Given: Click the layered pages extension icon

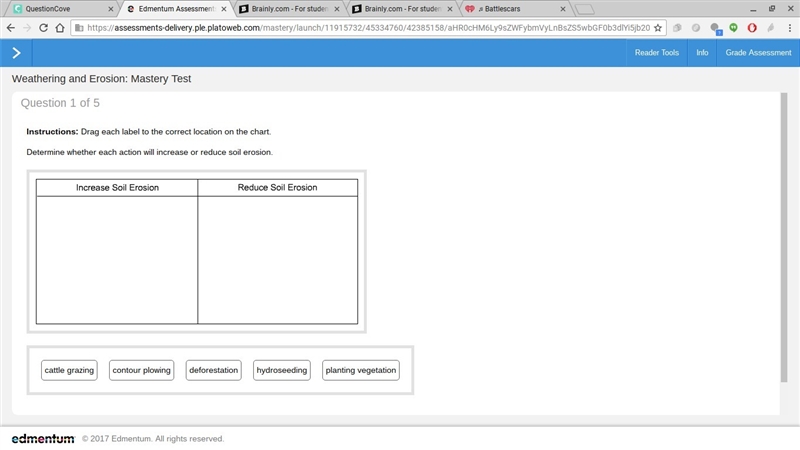Looking at the screenshot, I should pyautogui.click(x=677, y=28).
